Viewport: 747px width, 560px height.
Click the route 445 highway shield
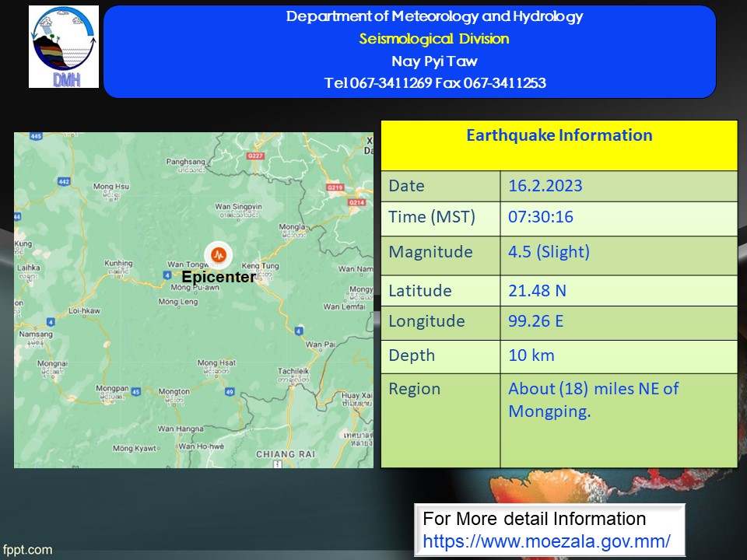point(36,137)
